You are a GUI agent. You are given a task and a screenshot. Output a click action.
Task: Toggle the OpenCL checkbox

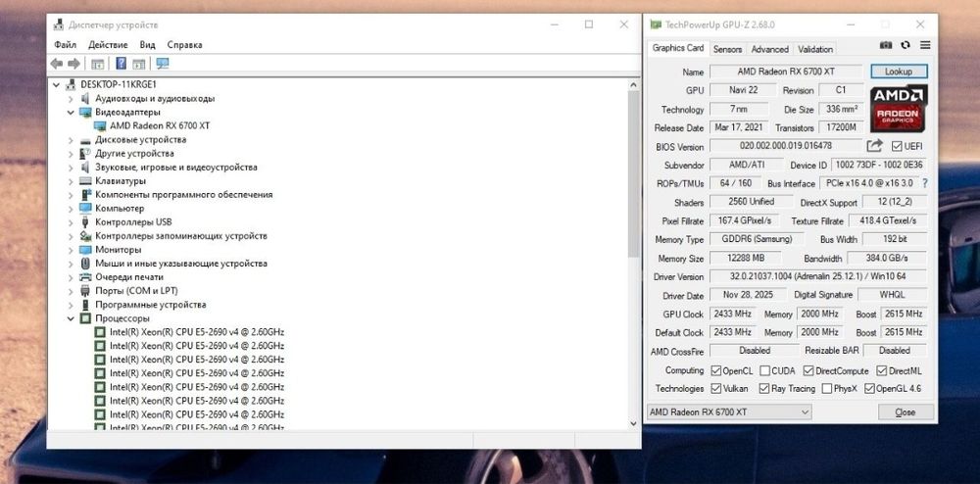[x=716, y=370]
